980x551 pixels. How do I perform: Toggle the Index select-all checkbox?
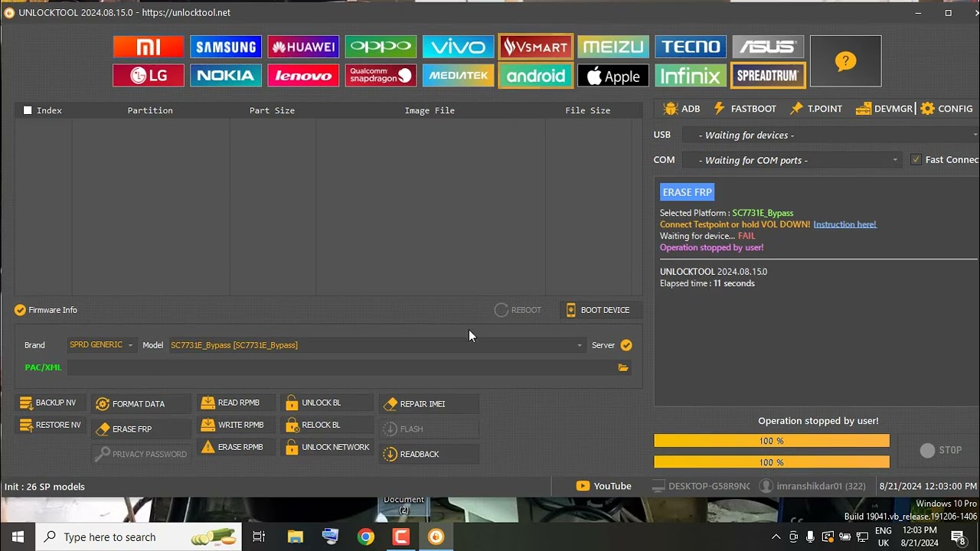[28, 110]
